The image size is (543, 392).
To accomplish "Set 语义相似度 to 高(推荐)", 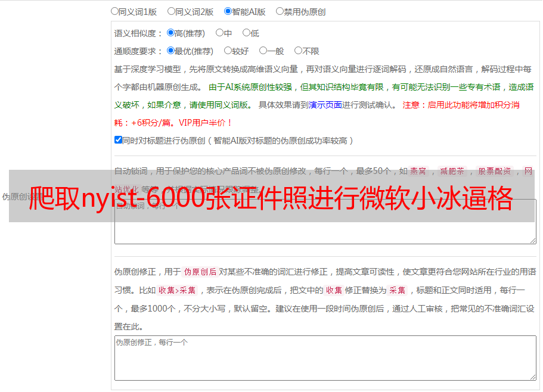I will 170,33.
